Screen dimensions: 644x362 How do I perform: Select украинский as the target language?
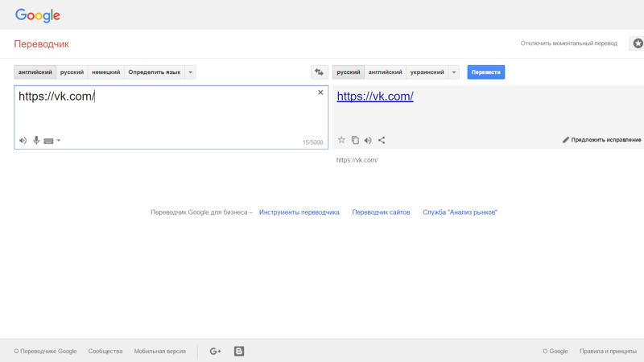(427, 72)
